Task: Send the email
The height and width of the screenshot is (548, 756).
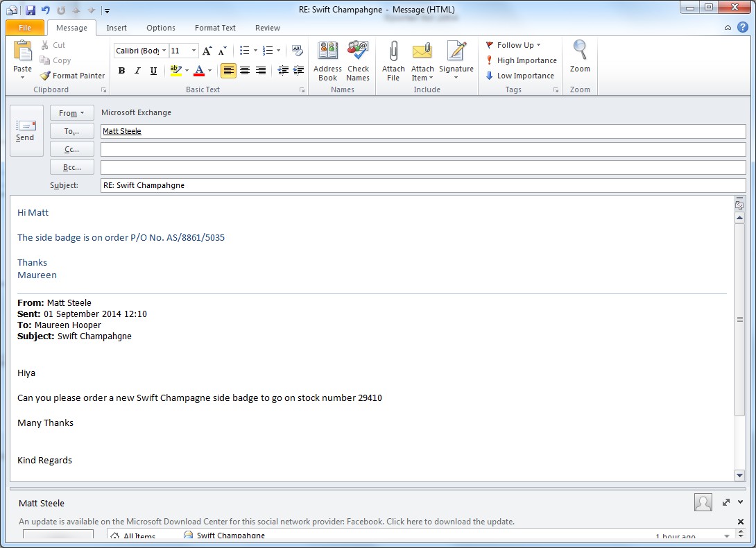Action: pyautogui.click(x=25, y=130)
